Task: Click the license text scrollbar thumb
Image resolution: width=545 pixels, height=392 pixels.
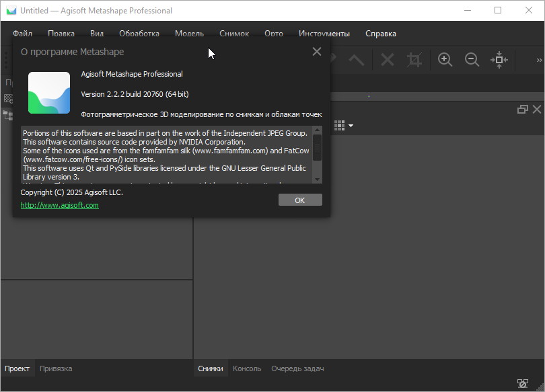Action: (317, 147)
